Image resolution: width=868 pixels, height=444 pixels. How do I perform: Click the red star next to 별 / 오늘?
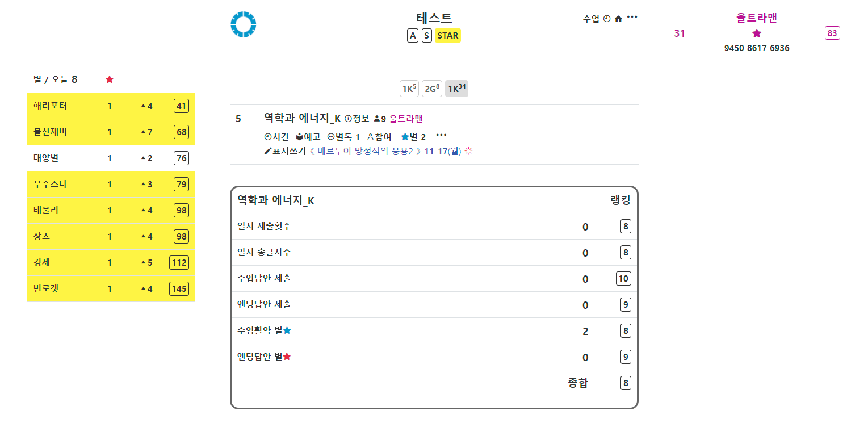click(110, 79)
